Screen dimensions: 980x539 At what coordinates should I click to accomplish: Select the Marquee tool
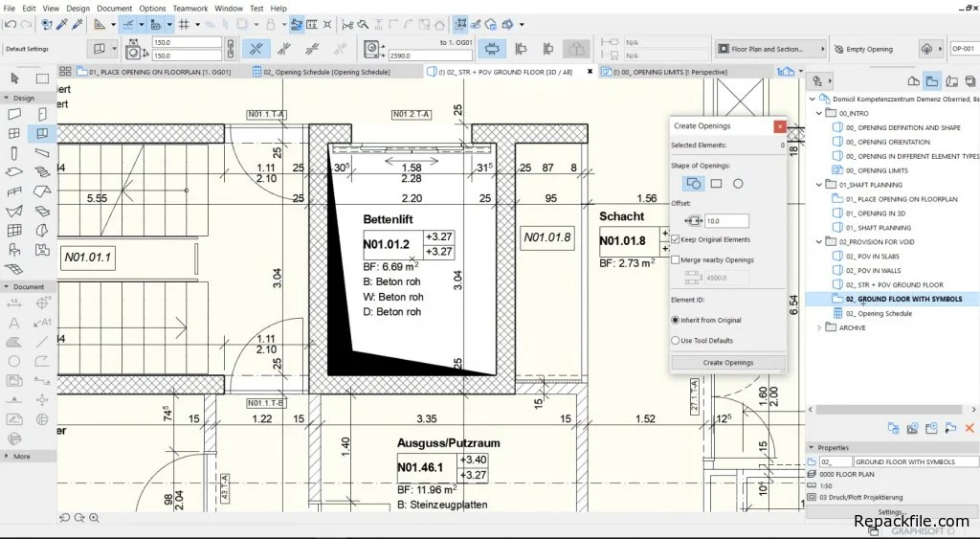pos(42,79)
